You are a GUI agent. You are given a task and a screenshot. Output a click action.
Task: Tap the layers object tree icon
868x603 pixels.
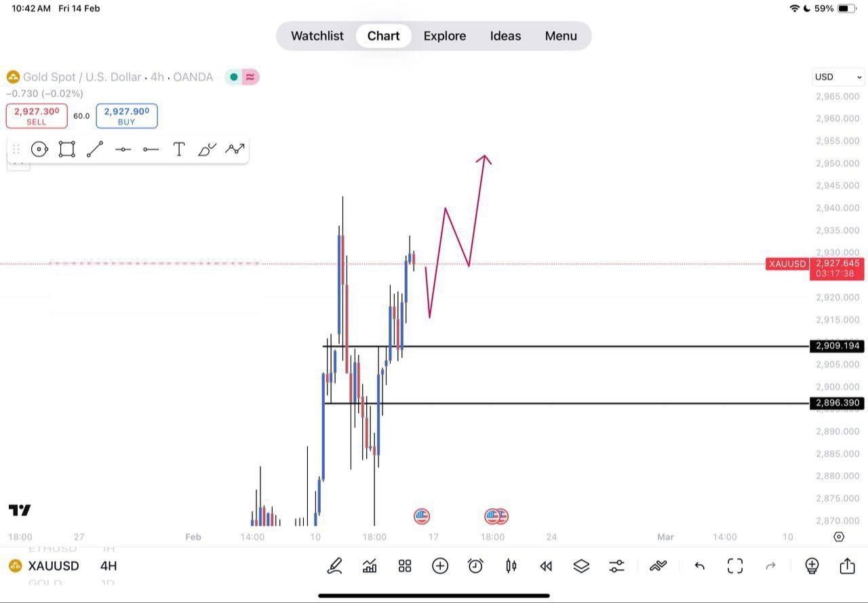pos(581,566)
